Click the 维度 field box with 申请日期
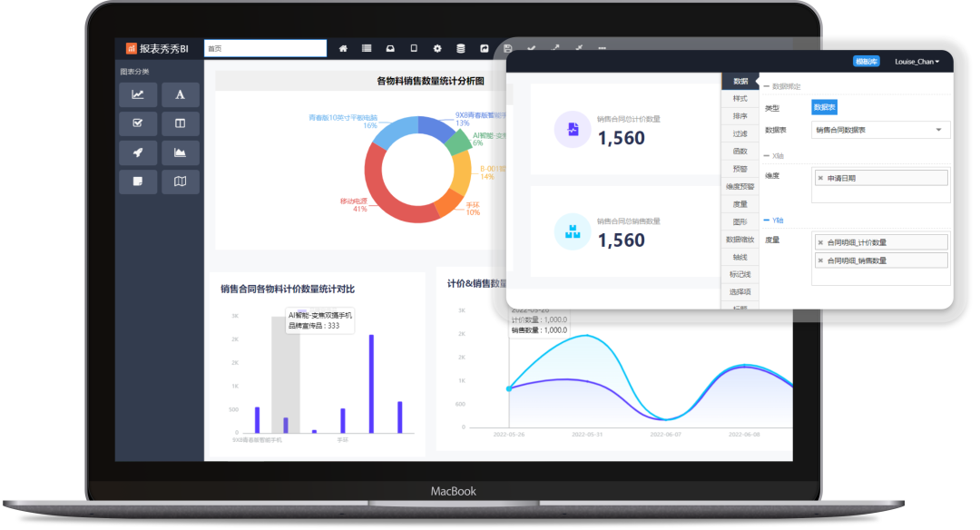 pyautogui.click(x=880, y=185)
